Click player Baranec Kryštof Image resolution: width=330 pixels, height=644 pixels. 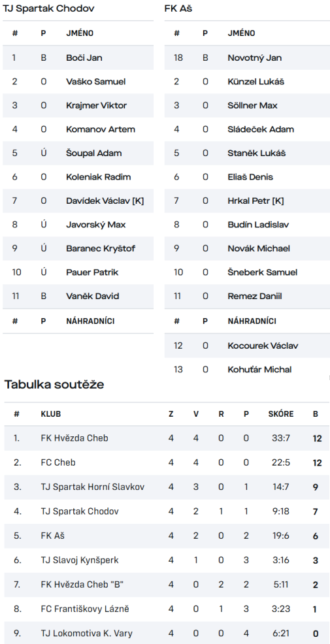click(x=101, y=248)
